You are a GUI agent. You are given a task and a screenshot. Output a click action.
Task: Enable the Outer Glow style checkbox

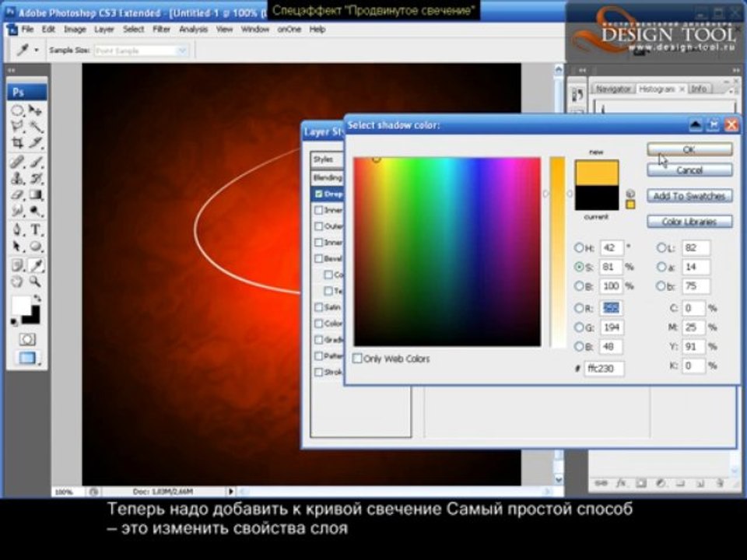[x=319, y=226]
